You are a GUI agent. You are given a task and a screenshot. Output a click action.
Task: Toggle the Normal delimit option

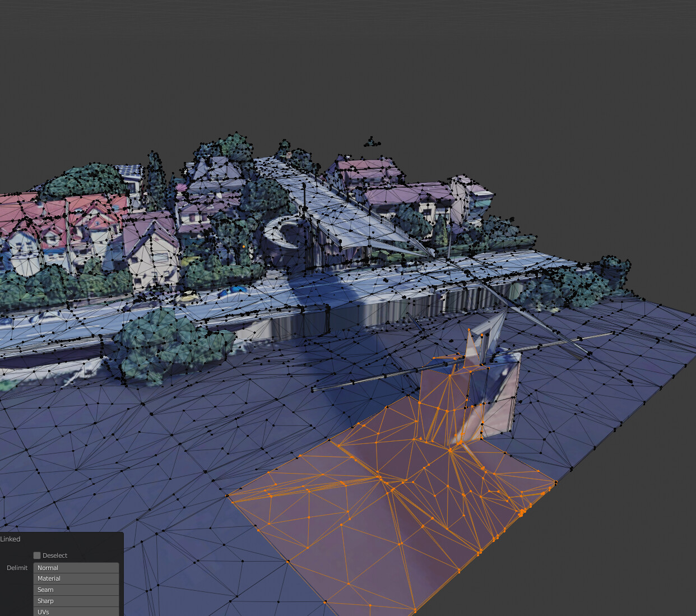[76, 568]
